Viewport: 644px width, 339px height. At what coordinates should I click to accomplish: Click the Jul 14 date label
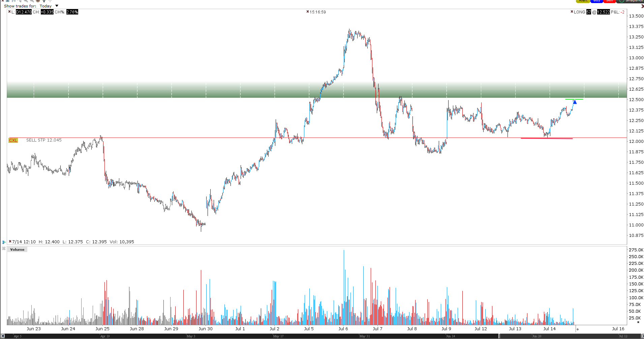click(550, 329)
